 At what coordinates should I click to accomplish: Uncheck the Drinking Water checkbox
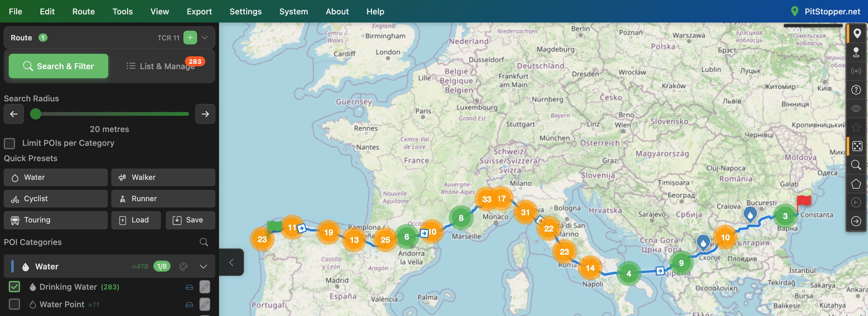tap(14, 287)
